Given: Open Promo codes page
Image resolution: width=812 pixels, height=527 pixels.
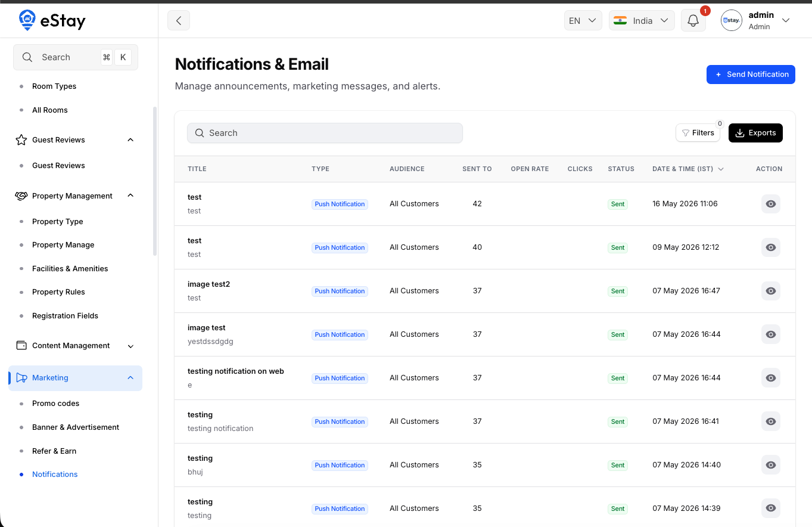Looking at the screenshot, I should click(x=56, y=404).
